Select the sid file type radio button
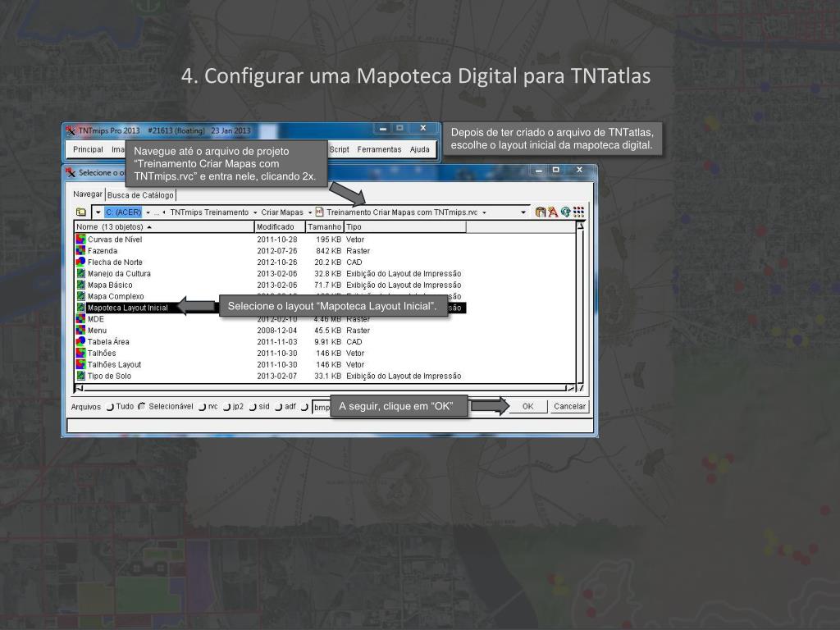Viewport: 840px width, 630px height. click(x=253, y=407)
